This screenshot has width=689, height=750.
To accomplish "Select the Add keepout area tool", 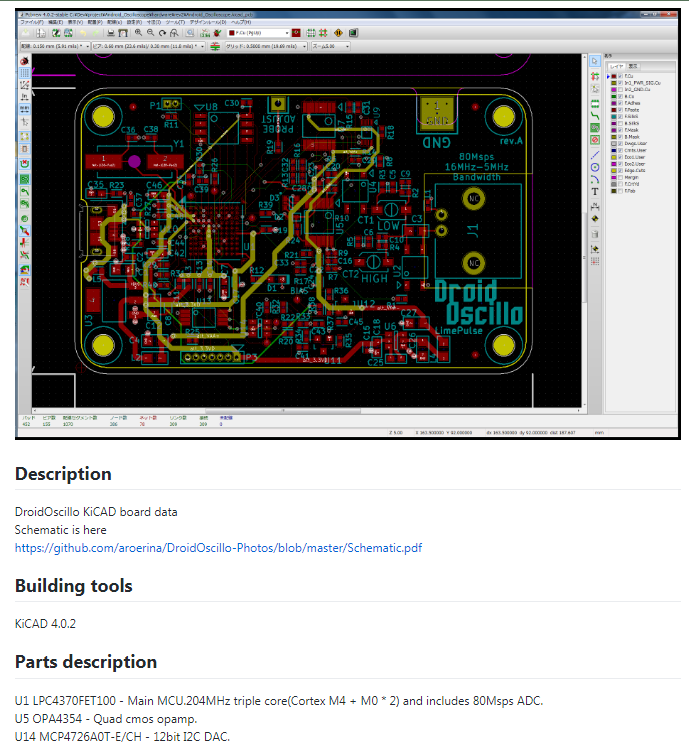I will [595, 140].
